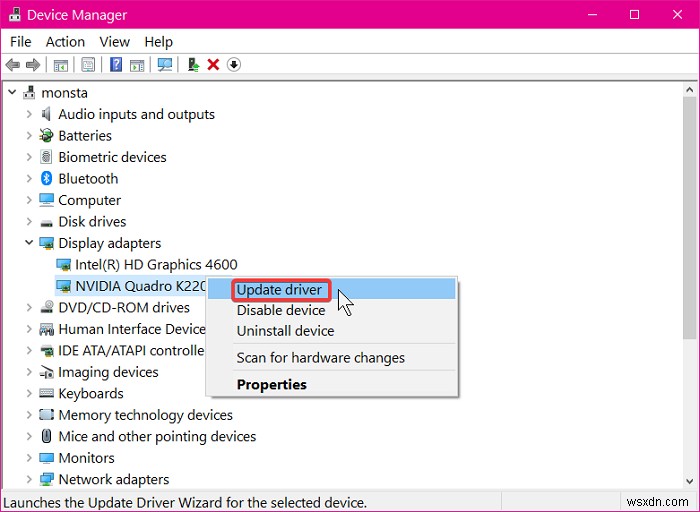Collapse the Display adapters node
The image size is (700, 512).
[x=29, y=243]
